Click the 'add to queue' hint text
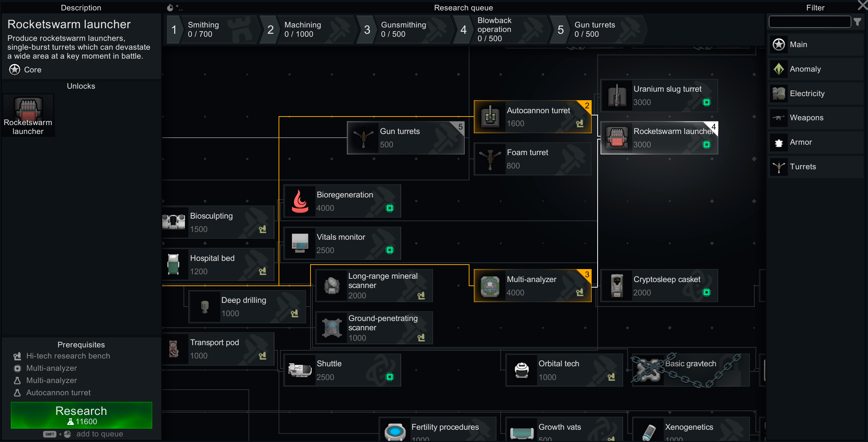 (100, 434)
